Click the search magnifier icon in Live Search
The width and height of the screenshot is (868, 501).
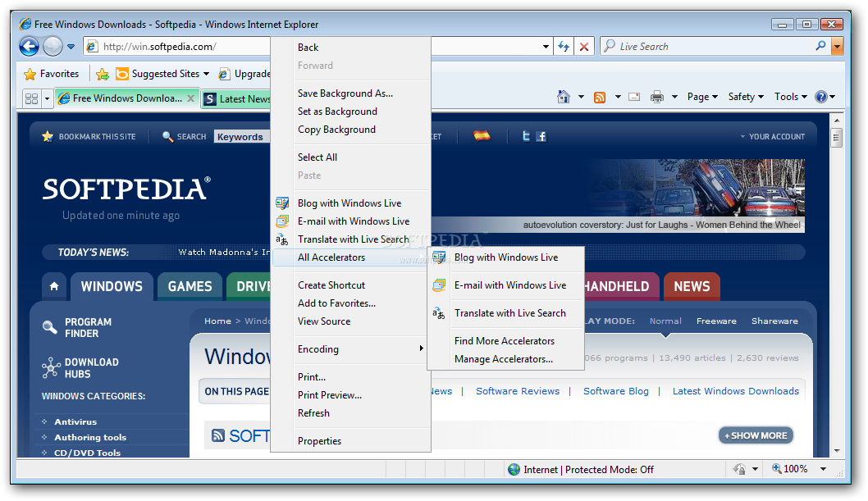[821, 46]
